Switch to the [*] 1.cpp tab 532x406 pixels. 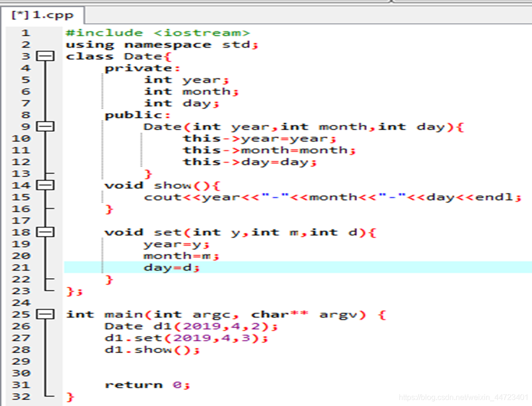point(43,15)
